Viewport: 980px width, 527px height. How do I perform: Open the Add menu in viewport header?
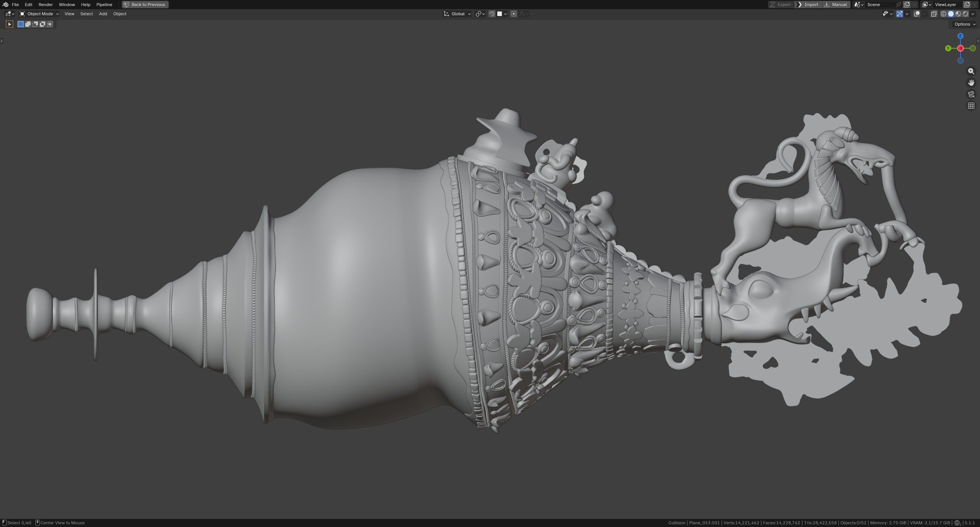tap(103, 14)
